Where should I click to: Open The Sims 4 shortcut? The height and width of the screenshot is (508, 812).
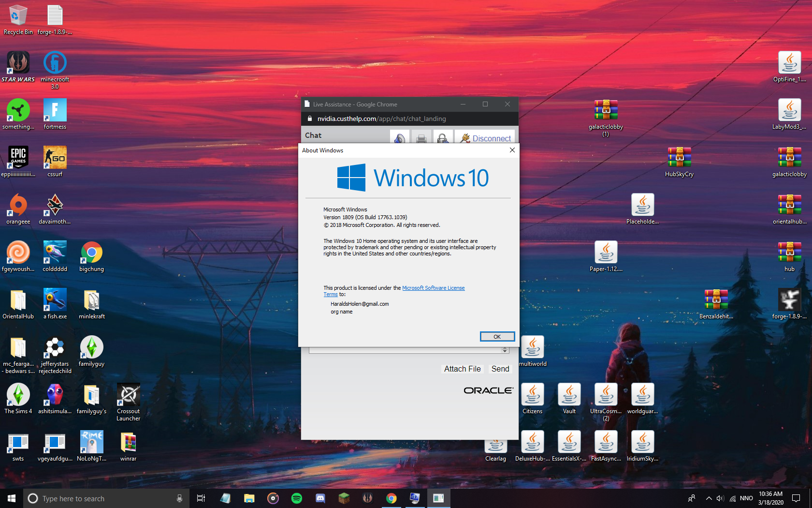pos(18,399)
